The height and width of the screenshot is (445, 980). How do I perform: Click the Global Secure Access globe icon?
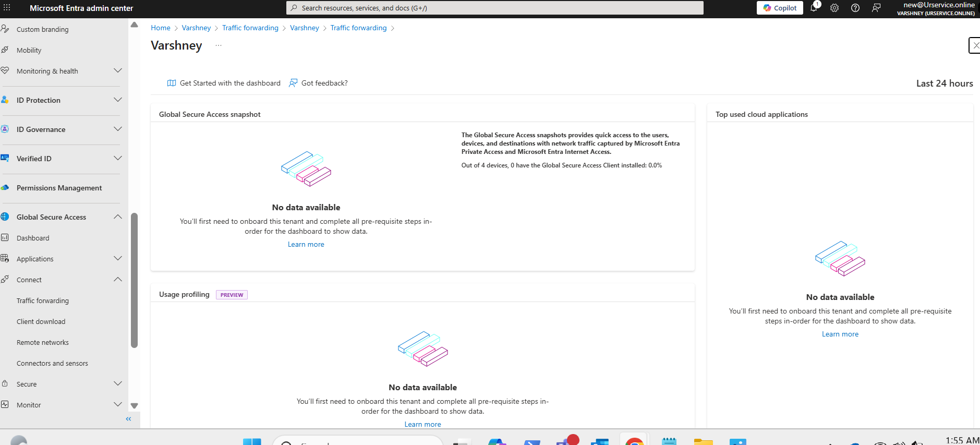click(5, 217)
